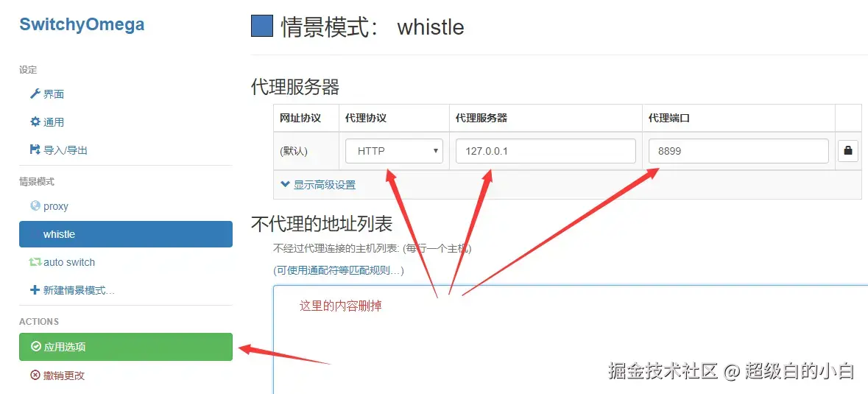The image size is (868, 394).
Task: Open the 可使用通配符等匹配规则 link
Action: (x=338, y=270)
